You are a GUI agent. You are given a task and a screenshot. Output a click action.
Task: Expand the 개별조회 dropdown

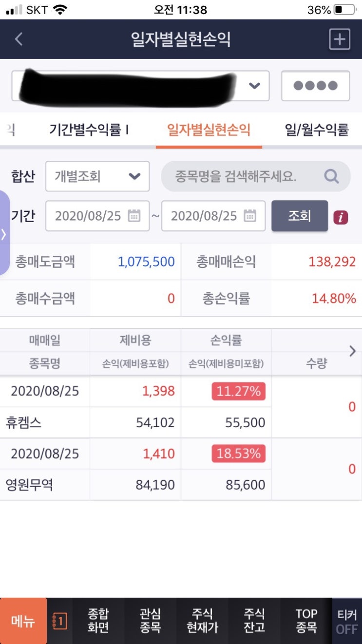pos(97,176)
